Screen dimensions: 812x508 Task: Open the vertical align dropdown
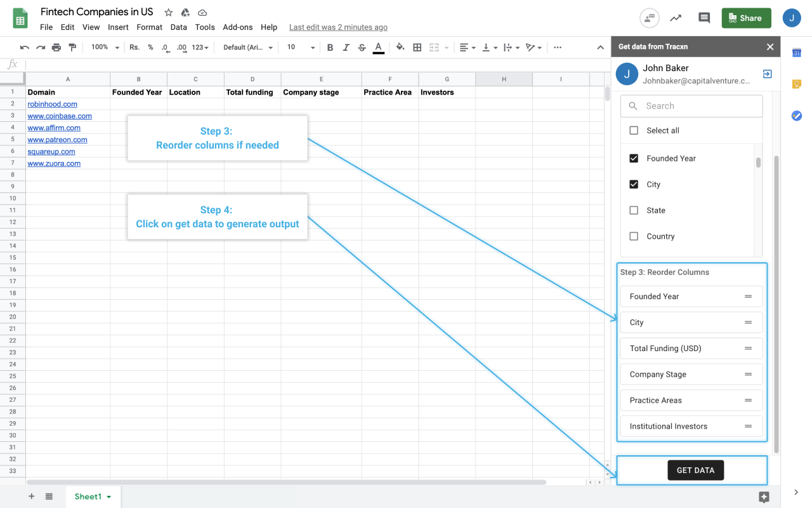488,48
